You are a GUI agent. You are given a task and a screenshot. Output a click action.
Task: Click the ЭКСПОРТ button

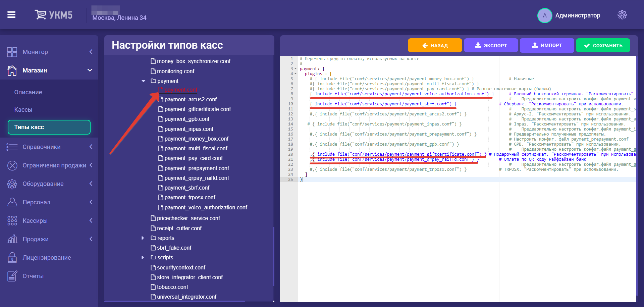pyautogui.click(x=491, y=45)
